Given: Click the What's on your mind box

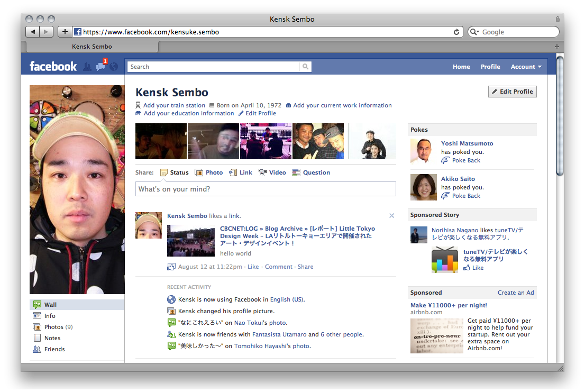Looking at the screenshot, I should point(266,189).
